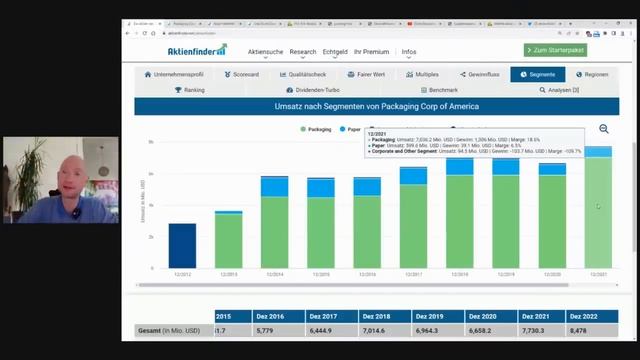
Task: Click the green Packaging legend dot
Action: pyautogui.click(x=303, y=129)
